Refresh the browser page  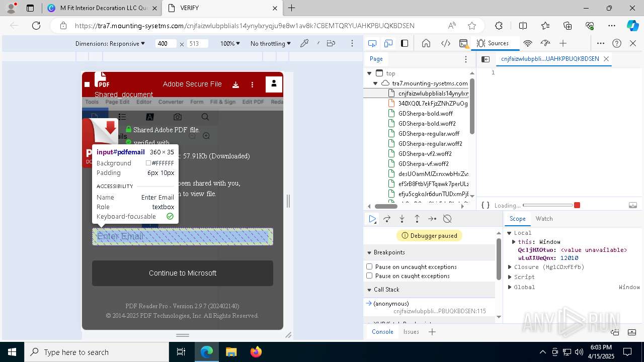36,26
